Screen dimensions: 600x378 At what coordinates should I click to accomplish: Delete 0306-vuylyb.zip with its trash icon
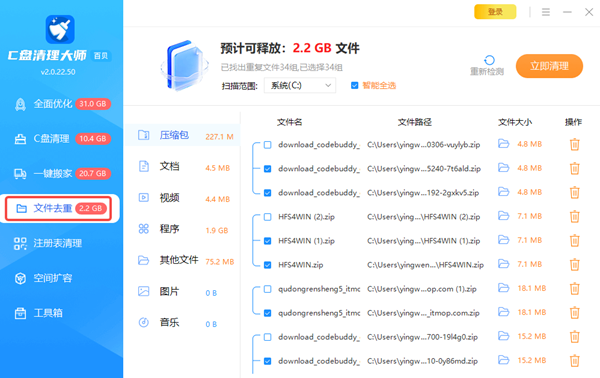[574, 145]
